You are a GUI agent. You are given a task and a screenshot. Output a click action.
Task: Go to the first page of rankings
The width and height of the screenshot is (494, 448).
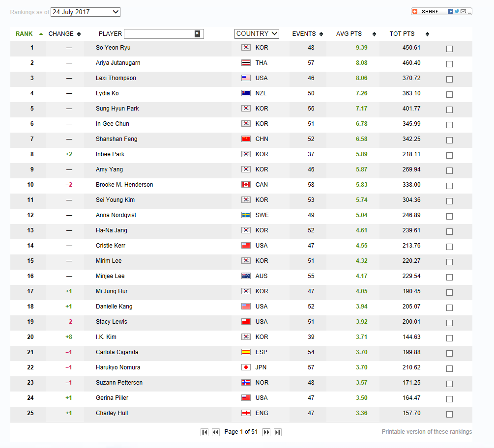(204, 432)
